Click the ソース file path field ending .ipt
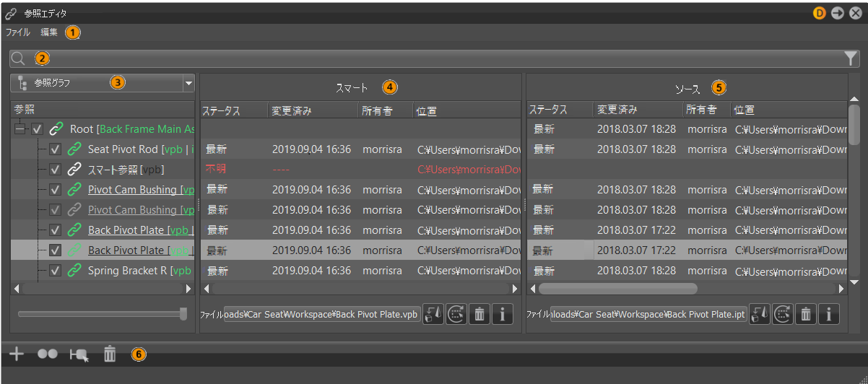Viewport: 868px width, 384px height. click(x=648, y=315)
